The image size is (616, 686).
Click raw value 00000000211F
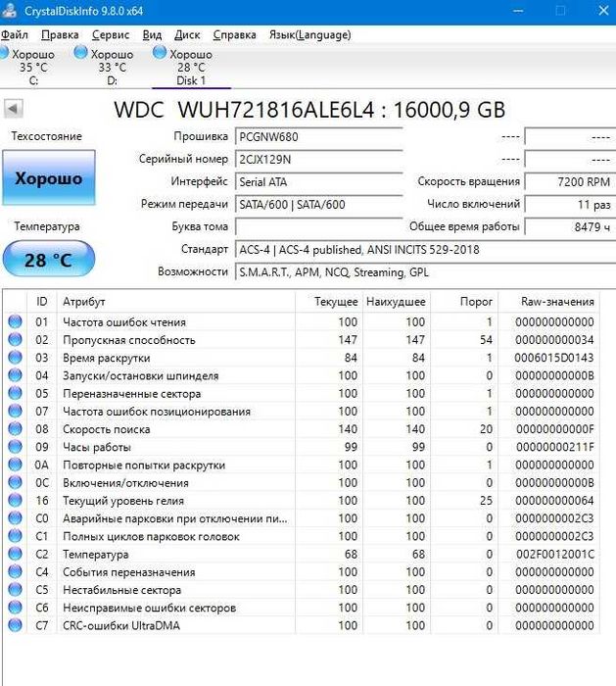tap(555, 447)
